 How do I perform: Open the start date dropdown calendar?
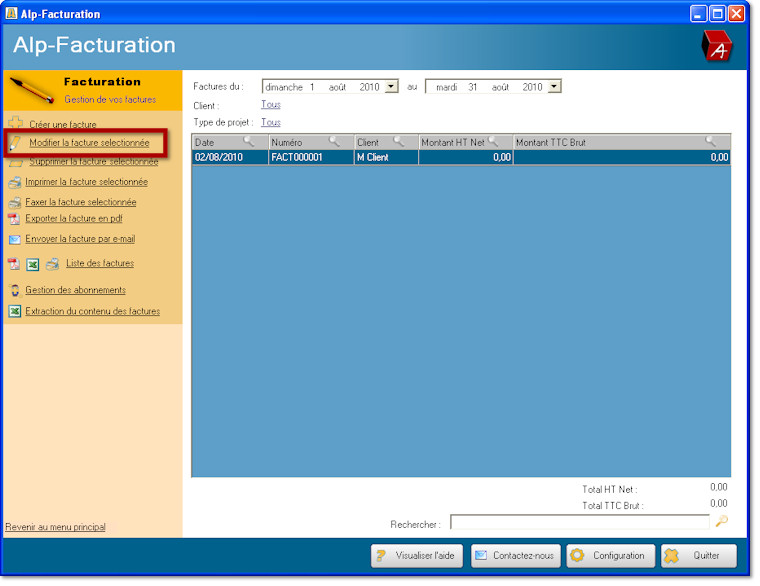point(392,87)
